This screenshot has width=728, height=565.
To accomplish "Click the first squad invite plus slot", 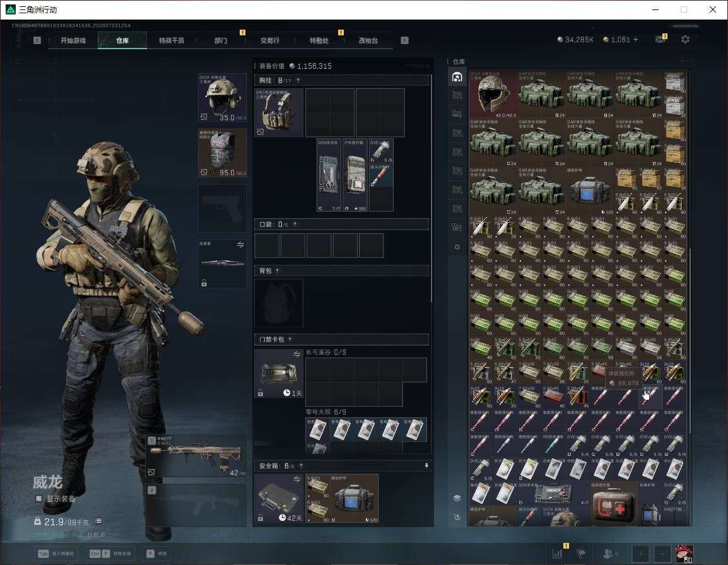I will tap(641, 554).
